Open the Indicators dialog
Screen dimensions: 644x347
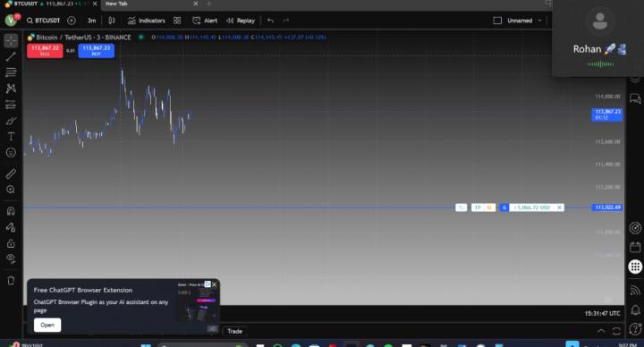146,21
